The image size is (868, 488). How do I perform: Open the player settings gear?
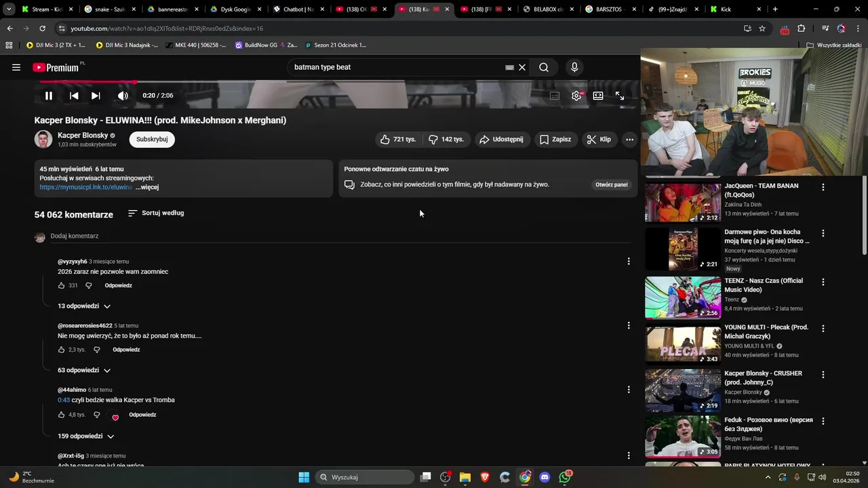[576, 96]
